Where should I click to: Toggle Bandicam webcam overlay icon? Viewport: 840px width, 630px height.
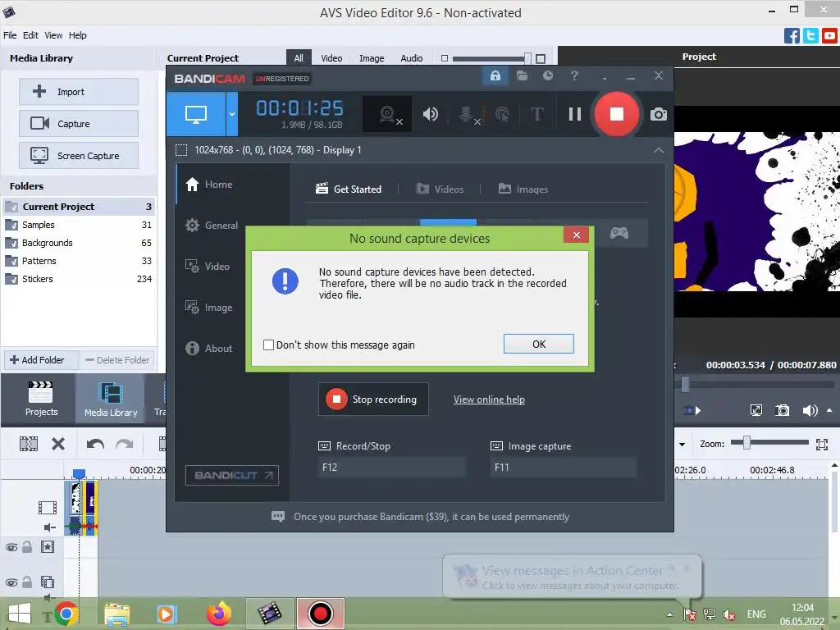(387, 114)
